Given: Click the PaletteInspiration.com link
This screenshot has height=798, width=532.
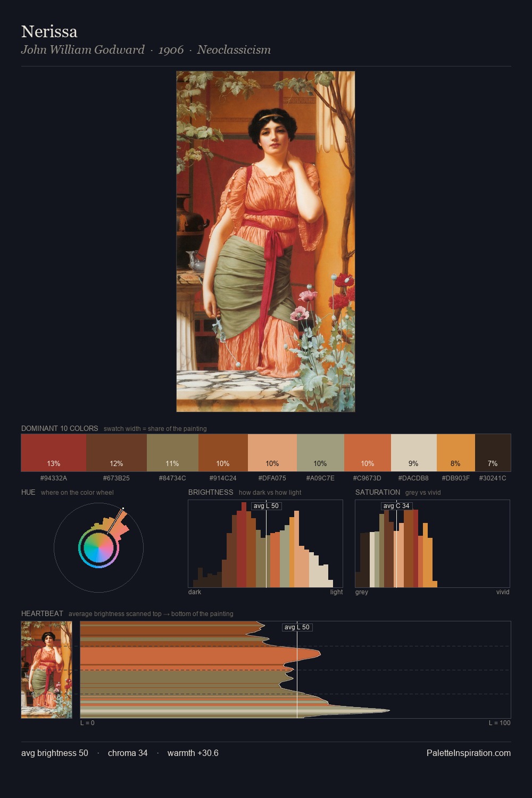Looking at the screenshot, I should pyautogui.click(x=469, y=753).
